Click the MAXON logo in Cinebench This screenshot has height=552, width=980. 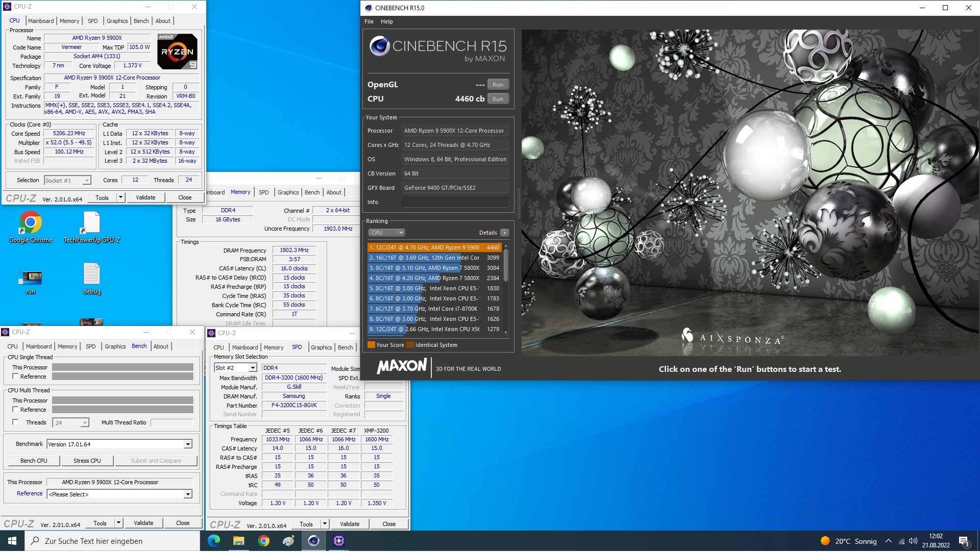tap(402, 366)
